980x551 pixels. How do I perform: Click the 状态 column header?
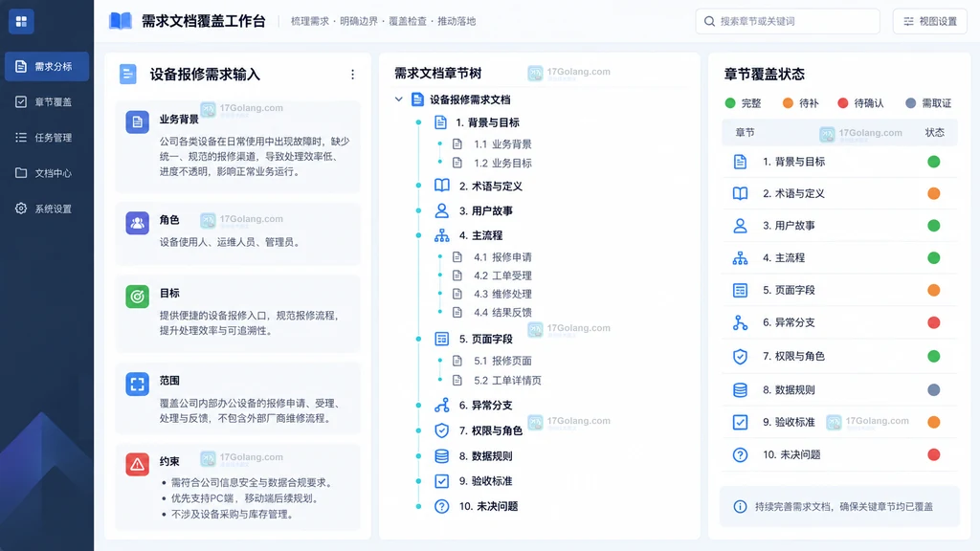[x=934, y=132]
